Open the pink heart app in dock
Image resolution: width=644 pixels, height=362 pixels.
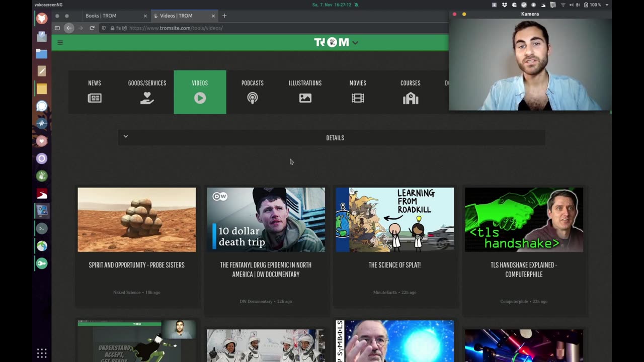coord(42,141)
